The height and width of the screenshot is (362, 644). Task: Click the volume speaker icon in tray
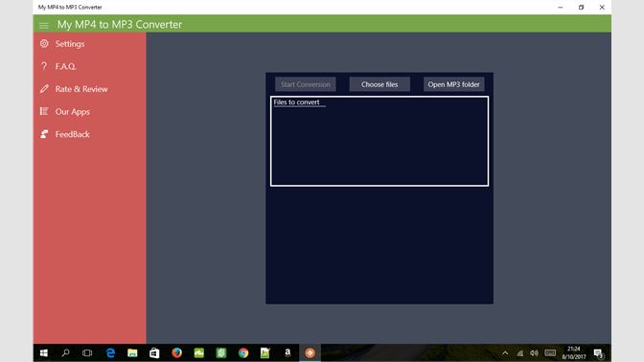[535, 353]
